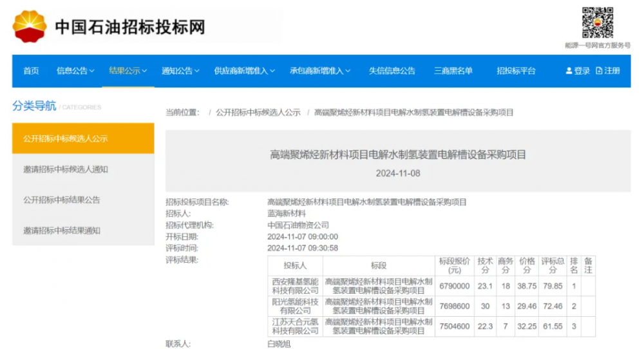Click the China Petroleum logo icon
The width and height of the screenshot is (644, 349).
pos(30,26)
